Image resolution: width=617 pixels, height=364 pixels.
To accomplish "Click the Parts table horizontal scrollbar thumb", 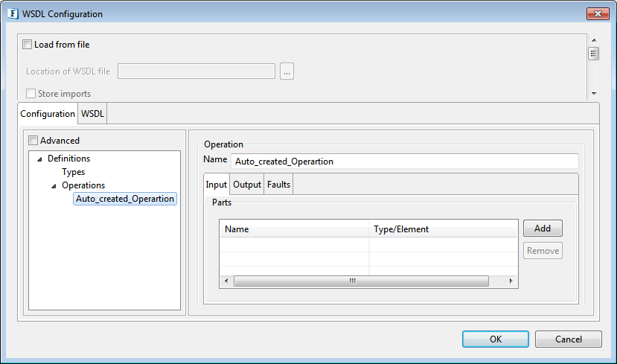I will 361,281.
